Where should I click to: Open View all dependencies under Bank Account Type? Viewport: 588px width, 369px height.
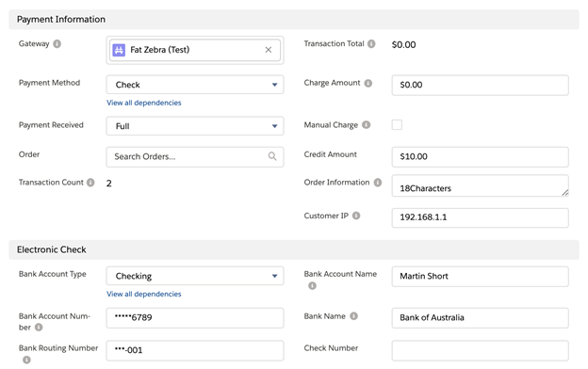click(143, 294)
